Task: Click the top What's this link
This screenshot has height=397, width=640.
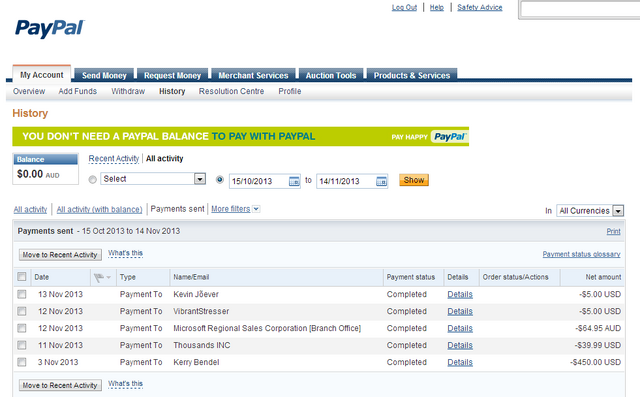Action: (x=125, y=253)
